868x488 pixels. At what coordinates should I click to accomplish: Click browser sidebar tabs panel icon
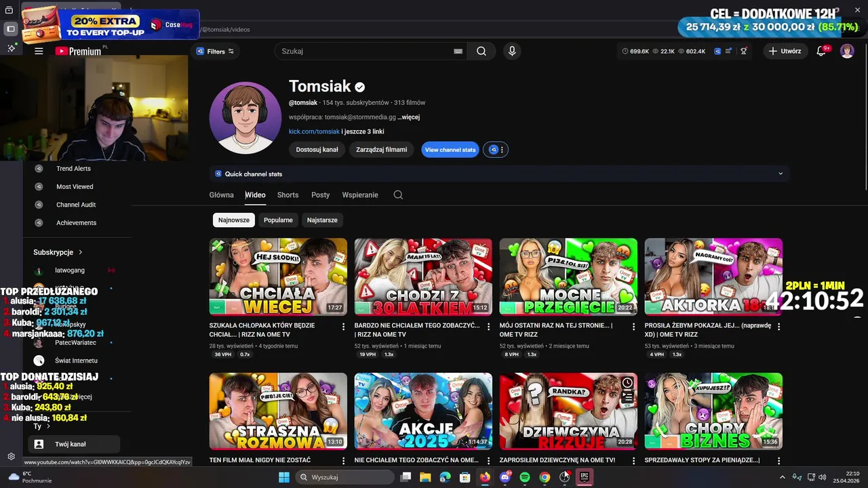(11, 28)
